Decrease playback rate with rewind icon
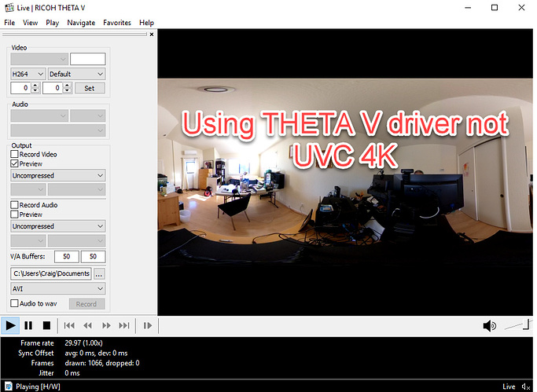The image size is (537, 392). (x=88, y=326)
